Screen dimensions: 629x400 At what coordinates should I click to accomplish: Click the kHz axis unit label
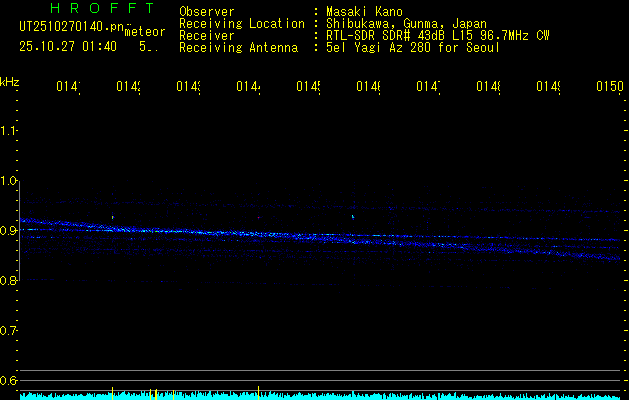point(10,82)
